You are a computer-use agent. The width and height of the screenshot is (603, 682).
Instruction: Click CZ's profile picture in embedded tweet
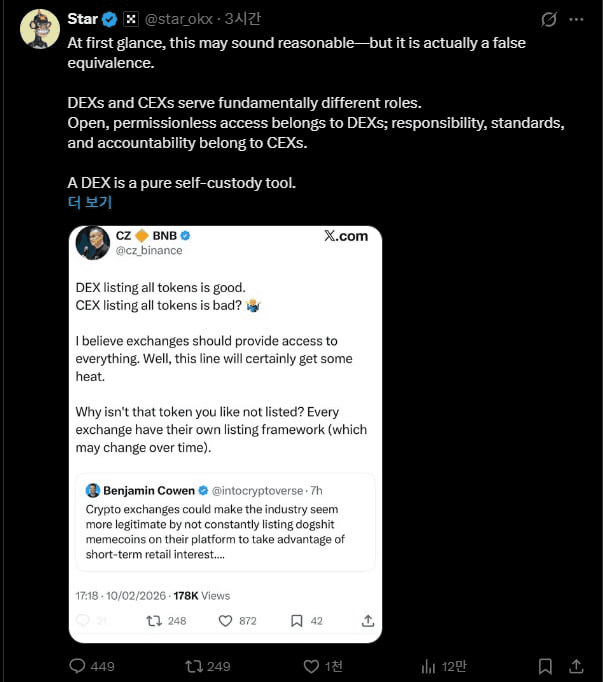(93, 243)
